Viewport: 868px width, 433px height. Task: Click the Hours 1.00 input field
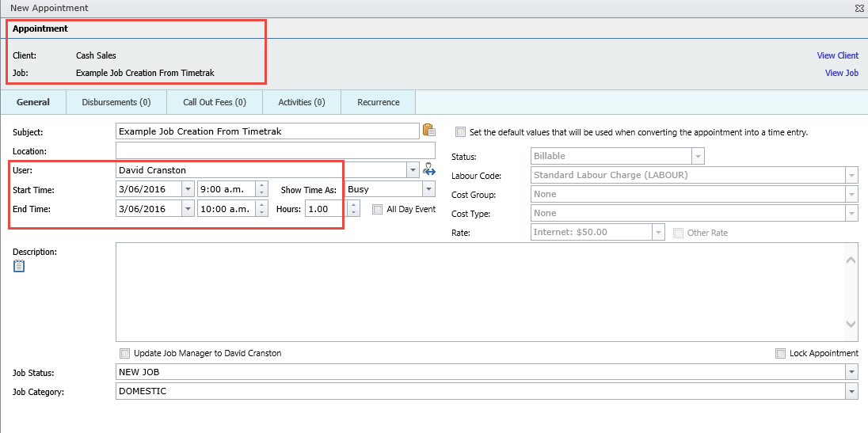[326, 208]
